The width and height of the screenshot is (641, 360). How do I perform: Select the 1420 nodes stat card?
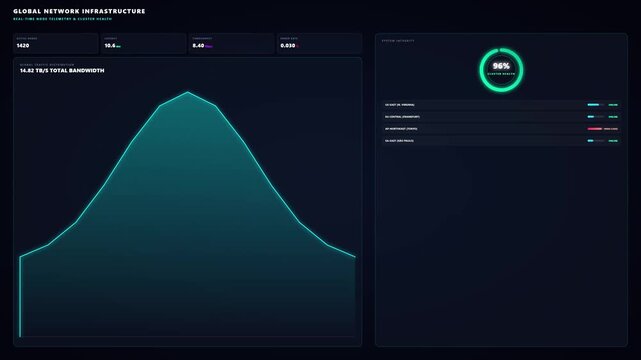click(x=56, y=43)
